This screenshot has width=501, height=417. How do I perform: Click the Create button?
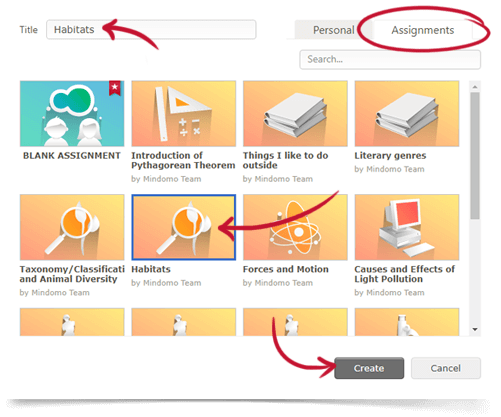pos(369,368)
